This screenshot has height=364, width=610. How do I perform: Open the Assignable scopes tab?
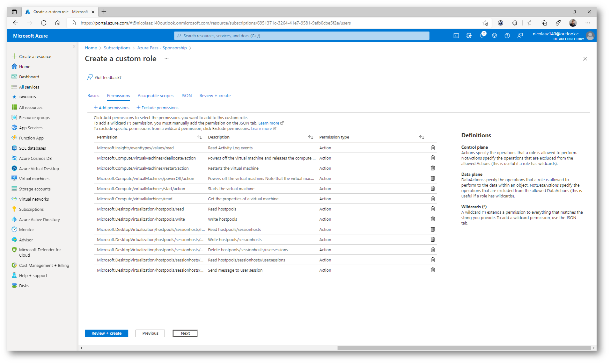(156, 96)
